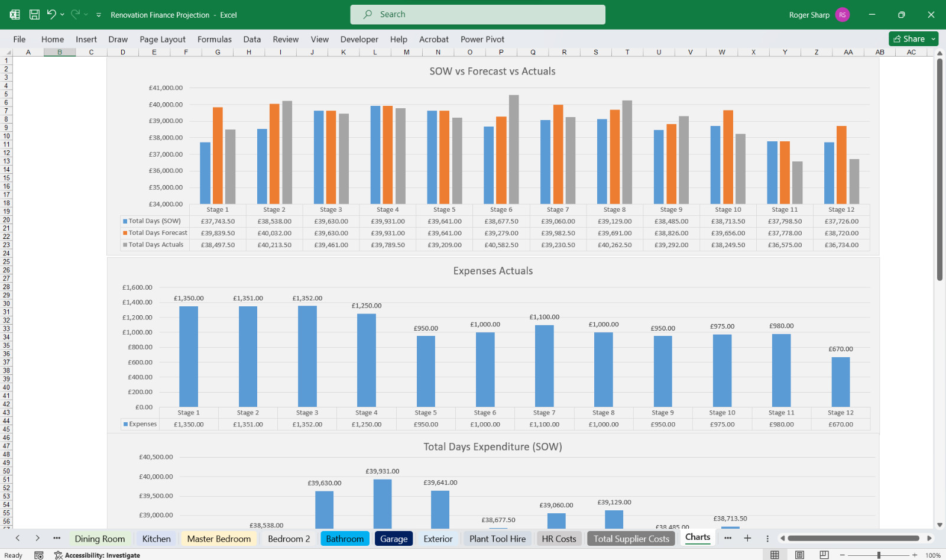Click zoom in plus on zoom slider
Screen dimensions: 946x560
click(x=915, y=555)
